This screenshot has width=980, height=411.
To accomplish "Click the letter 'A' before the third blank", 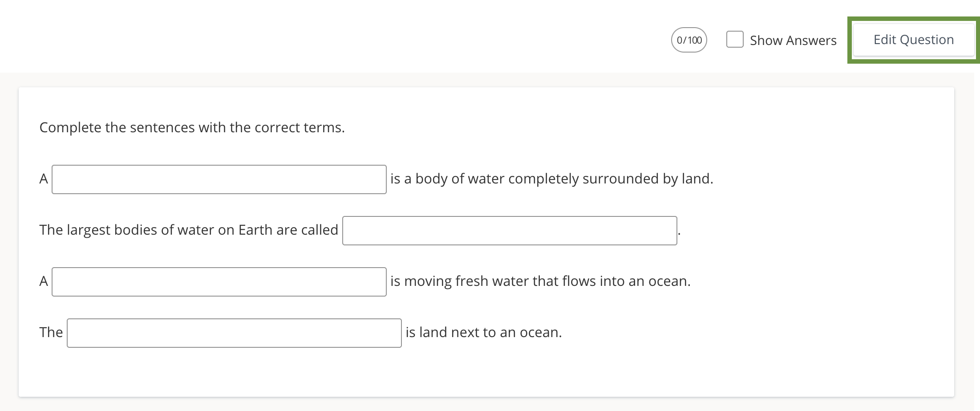I will [x=44, y=281].
